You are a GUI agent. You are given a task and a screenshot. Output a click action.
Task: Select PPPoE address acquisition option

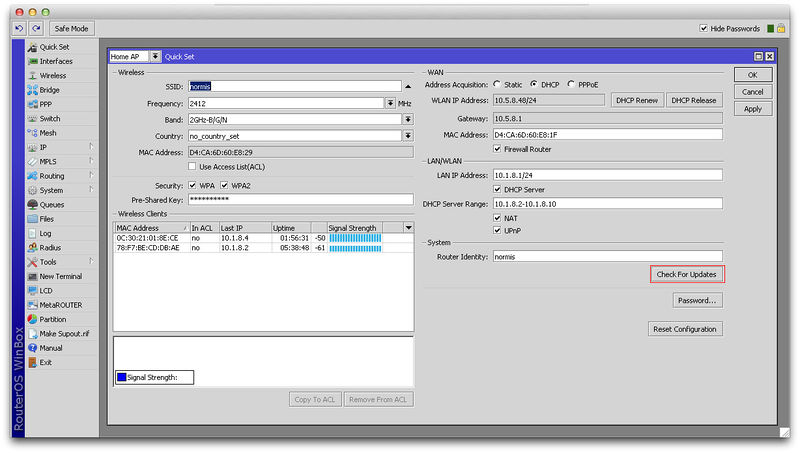coord(571,85)
